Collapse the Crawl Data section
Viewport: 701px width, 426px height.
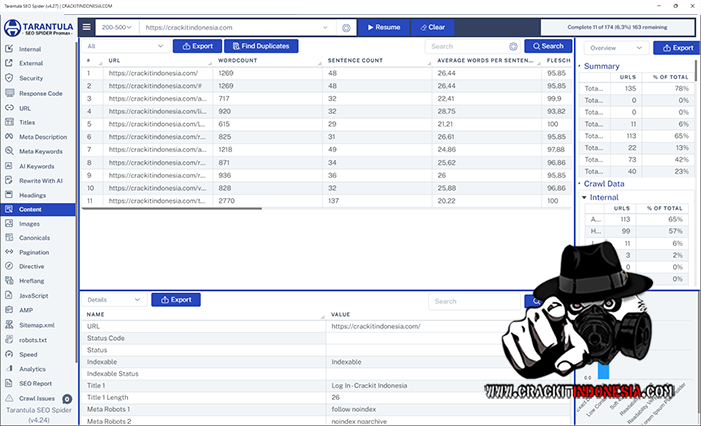[x=582, y=183]
